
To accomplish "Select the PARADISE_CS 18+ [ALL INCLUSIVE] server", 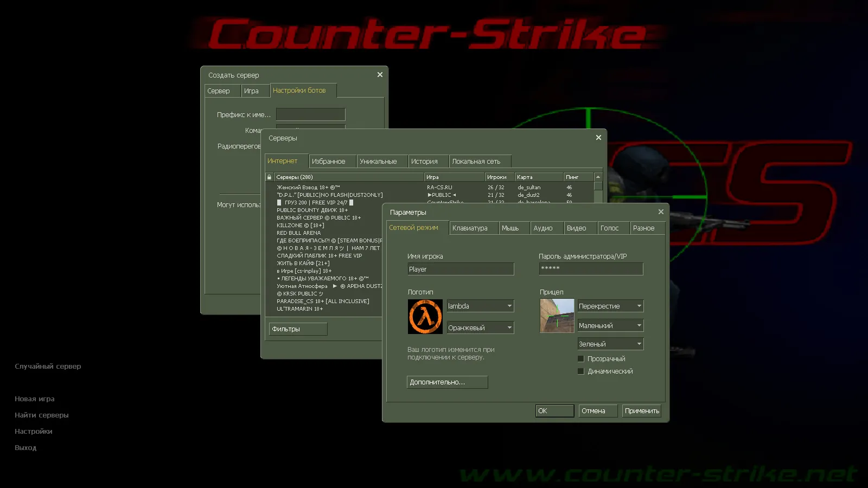I will 324,301.
